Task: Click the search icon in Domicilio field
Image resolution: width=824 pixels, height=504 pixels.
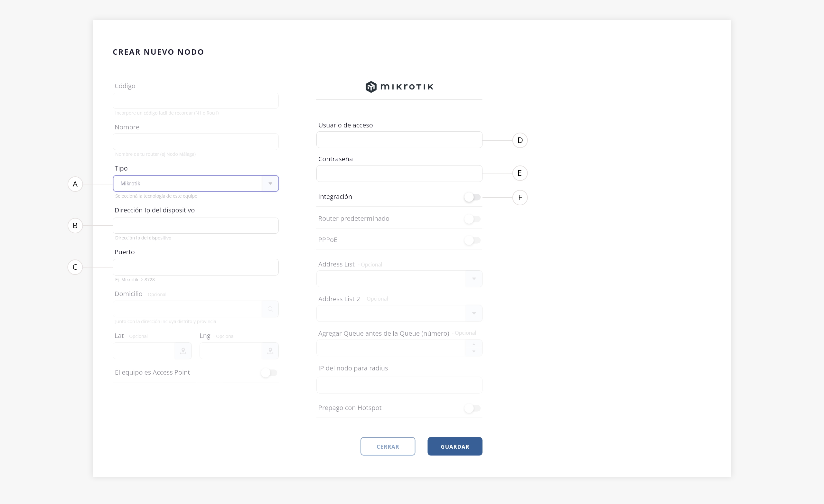Action: pos(270,309)
